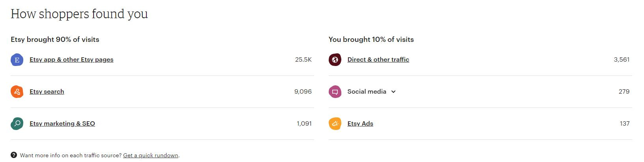Click the orange megaphone Etsy Ads icon

click(x=335, y=124)
